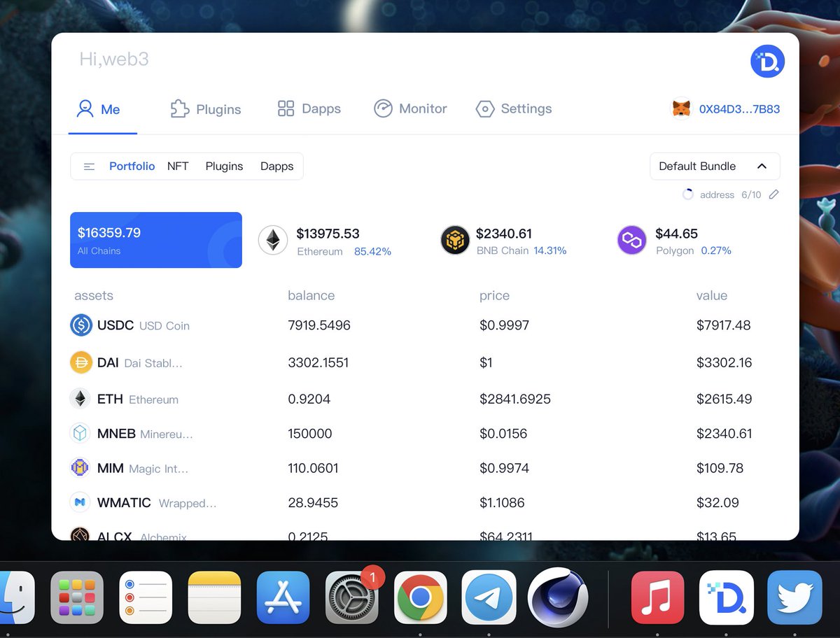Click MNEB balance 150000
This screenshot has height=638, width=840.
pyautogui.click(x=310, y=434)
